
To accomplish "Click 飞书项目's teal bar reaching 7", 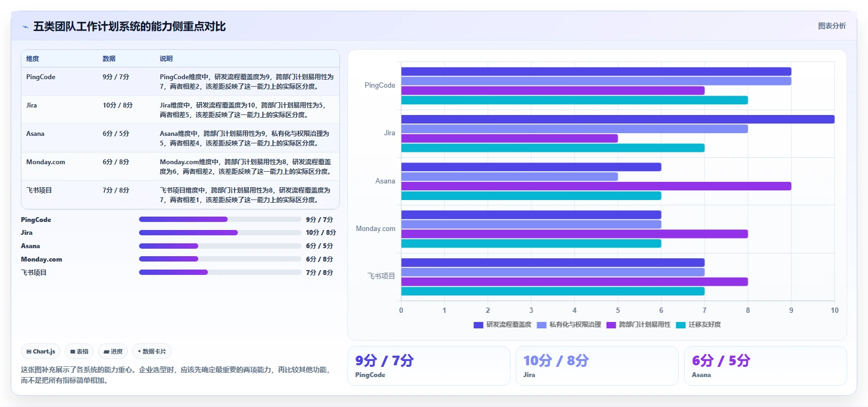I will pos(553,291).
